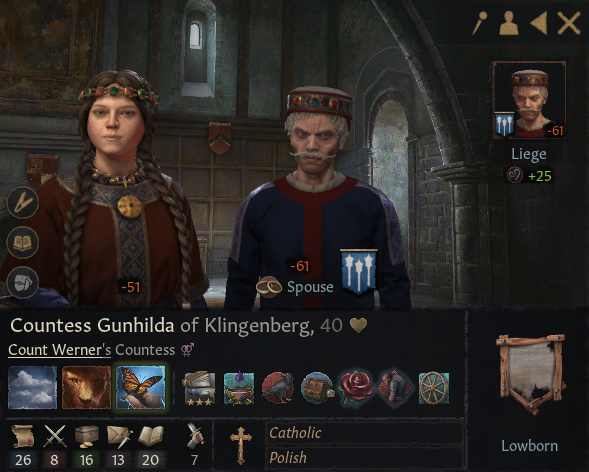The width and height of the screenshot is (589, 472).
Task: Open the Catholic faith entry
Action: pyautogui.click(x=363, y=433)
